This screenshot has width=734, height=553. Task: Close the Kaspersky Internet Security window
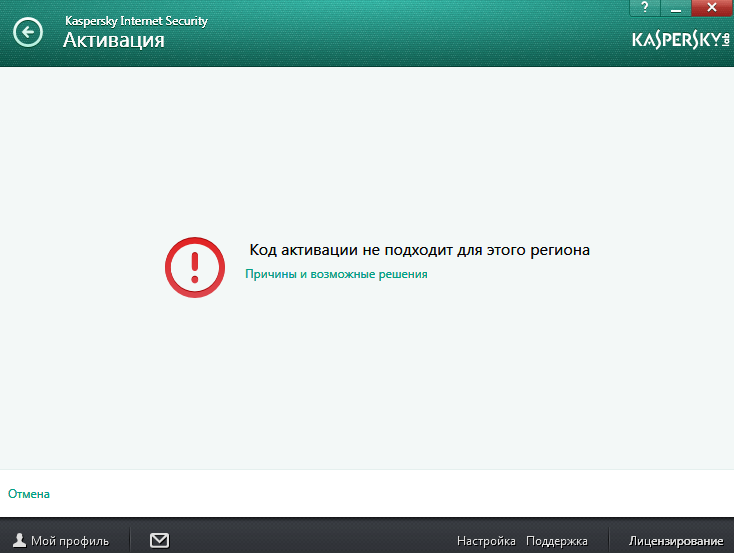click(x=712, y=8)
